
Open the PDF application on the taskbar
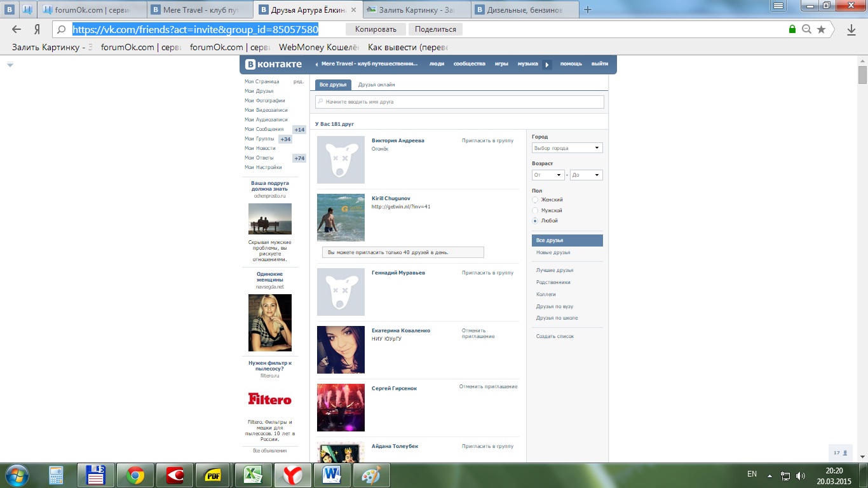coord(214,475)
